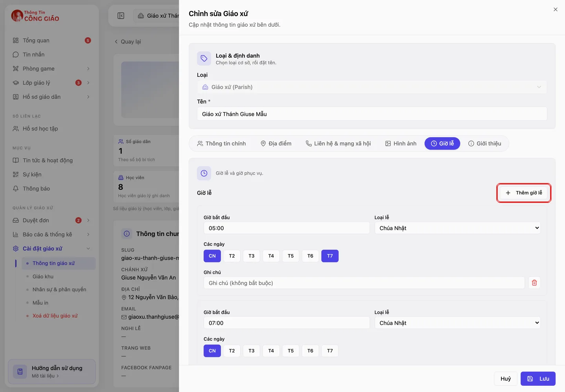Click Thêm giờ lễ button

524,193
